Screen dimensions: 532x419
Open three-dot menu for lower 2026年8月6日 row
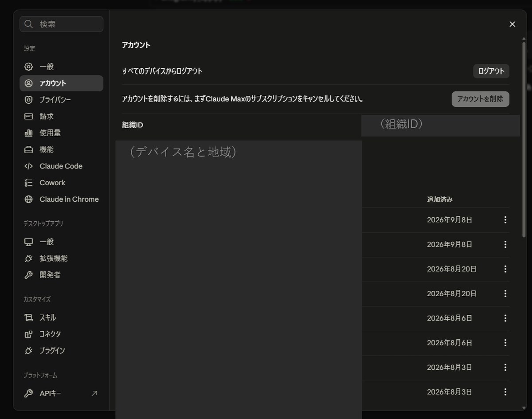pos(505,343)
